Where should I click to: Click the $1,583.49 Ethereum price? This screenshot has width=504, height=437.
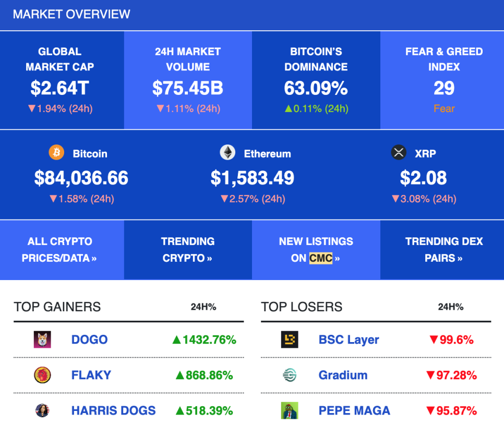(x=253, y=178)
